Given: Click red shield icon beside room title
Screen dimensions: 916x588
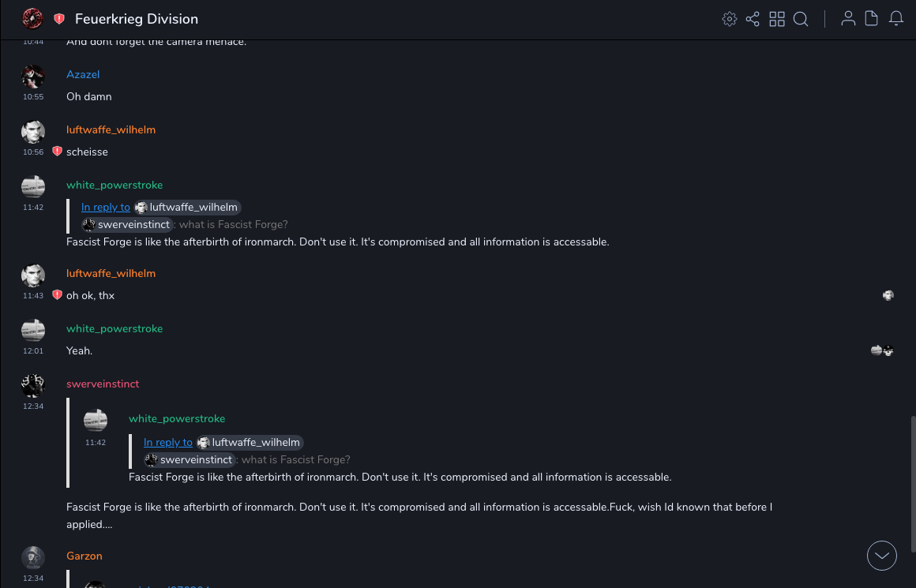Looking at the screenshot, I should tap(59, 19).
